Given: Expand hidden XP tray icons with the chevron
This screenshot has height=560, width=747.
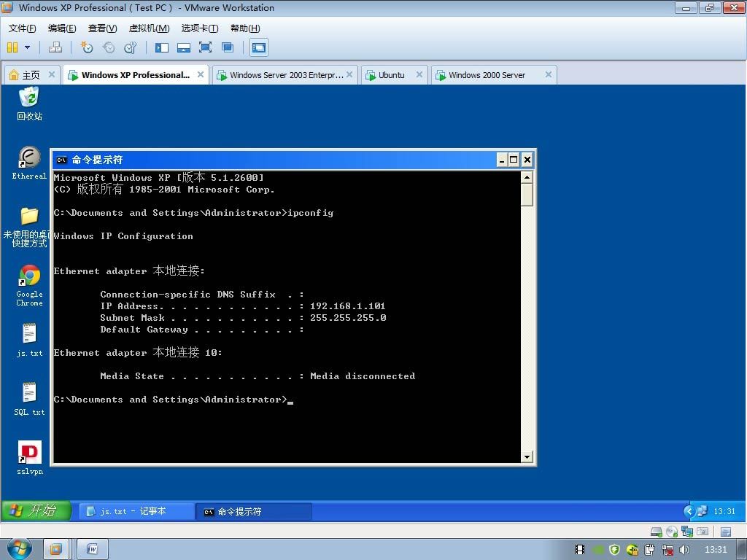Looking at the screenshot, I should point(689,511).
